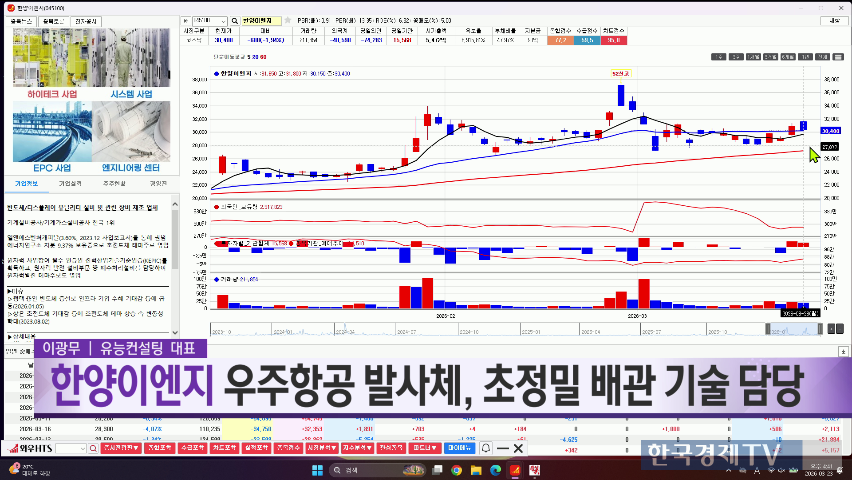
Task: Click the EPC 사업 thumbnail image
Action: [x=48, y=132]
